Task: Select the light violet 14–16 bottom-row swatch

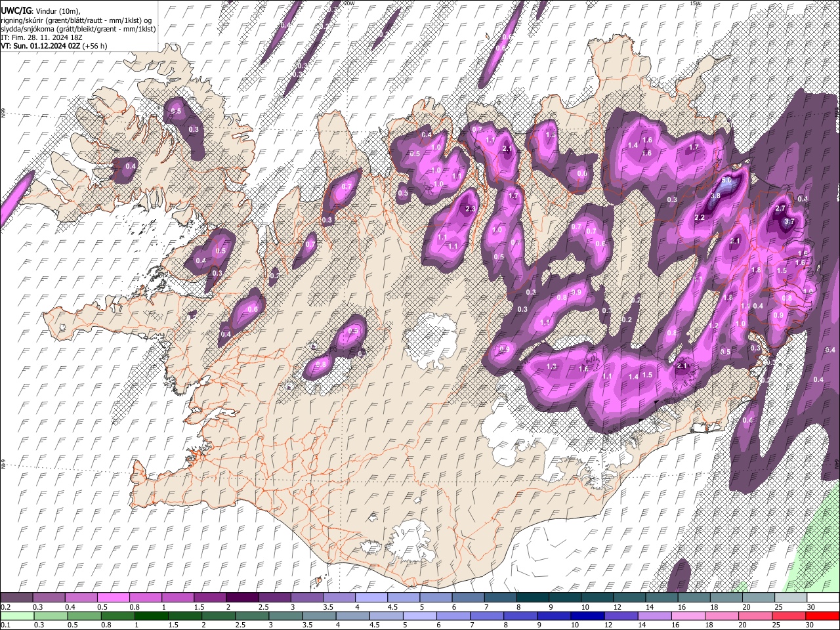Action: pos(654,616)
